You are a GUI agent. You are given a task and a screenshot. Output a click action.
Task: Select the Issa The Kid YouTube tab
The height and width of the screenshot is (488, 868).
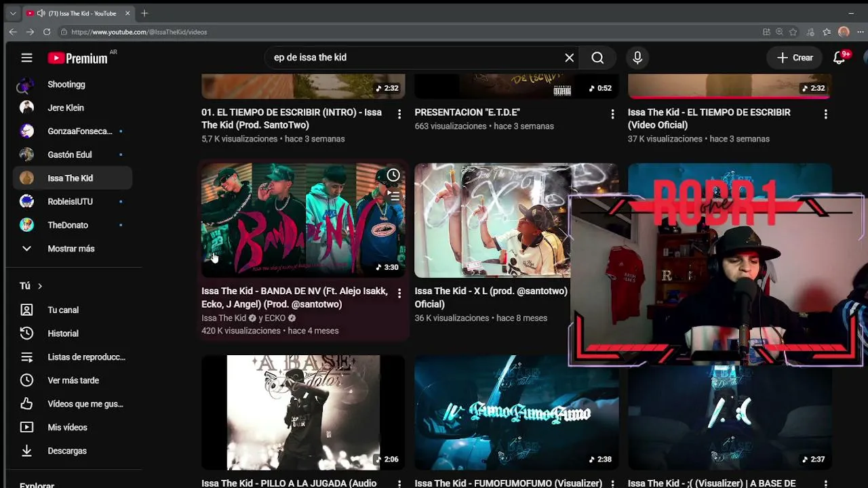(x=78, y=13)
